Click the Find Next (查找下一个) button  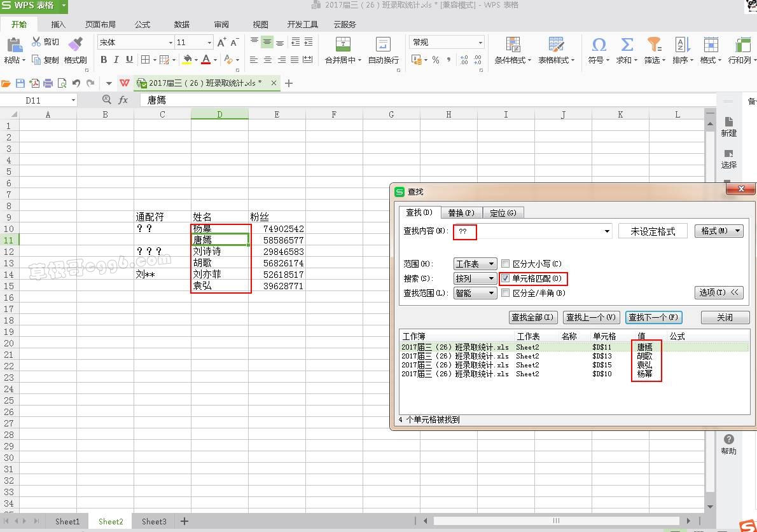click(653, 317)
